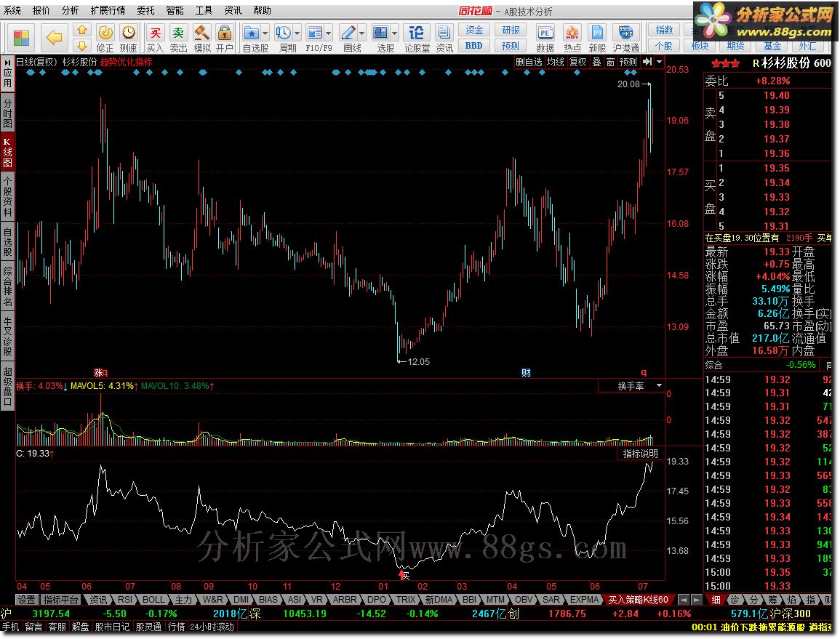Toggle 预测 forecast on chart bar
The image size is (840, 639).
628,62
